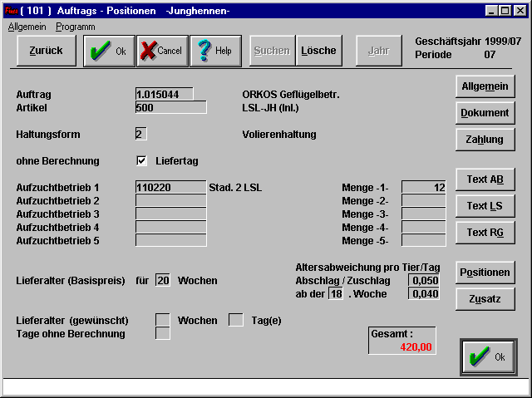Click the green checkmark Ok toolbar button

tap(109, 51)
